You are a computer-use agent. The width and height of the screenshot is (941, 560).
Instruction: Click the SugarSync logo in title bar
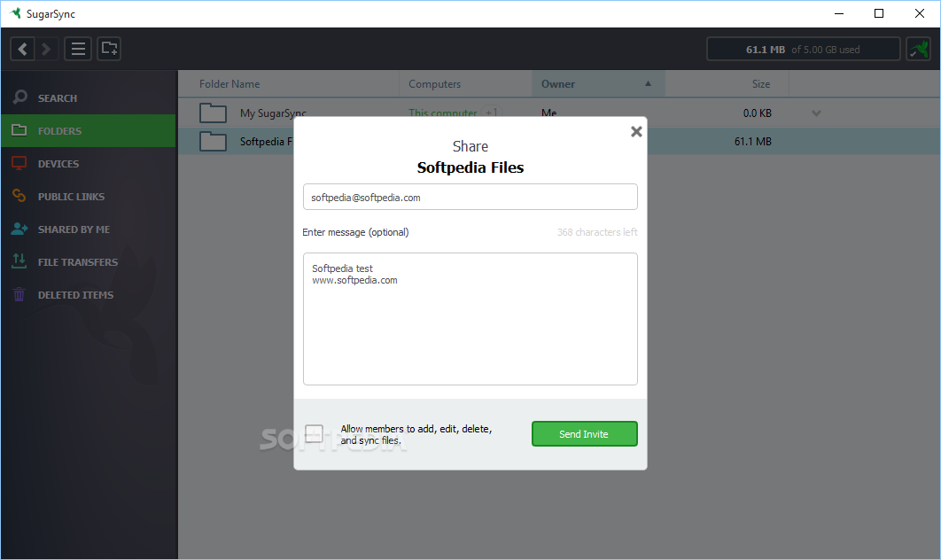point(16,13)
